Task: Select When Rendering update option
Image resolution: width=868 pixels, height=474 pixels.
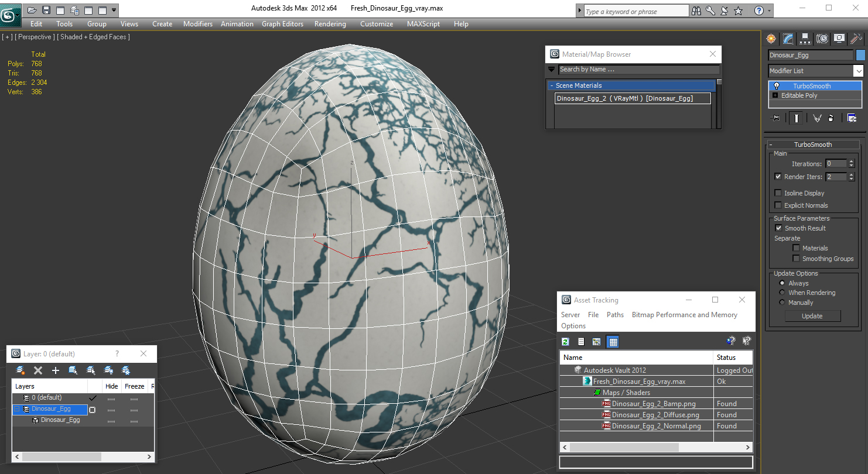Action: (782, 293)
